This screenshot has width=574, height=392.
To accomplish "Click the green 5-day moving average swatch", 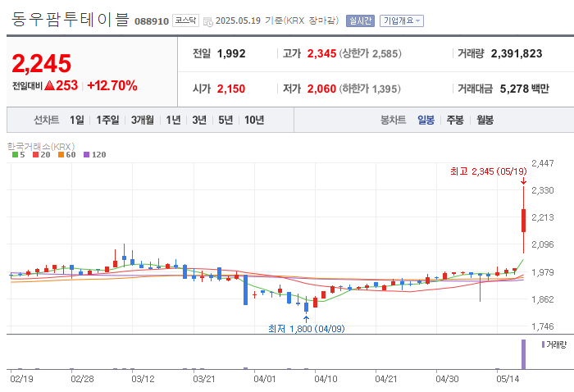I will (x=15, y=155).
